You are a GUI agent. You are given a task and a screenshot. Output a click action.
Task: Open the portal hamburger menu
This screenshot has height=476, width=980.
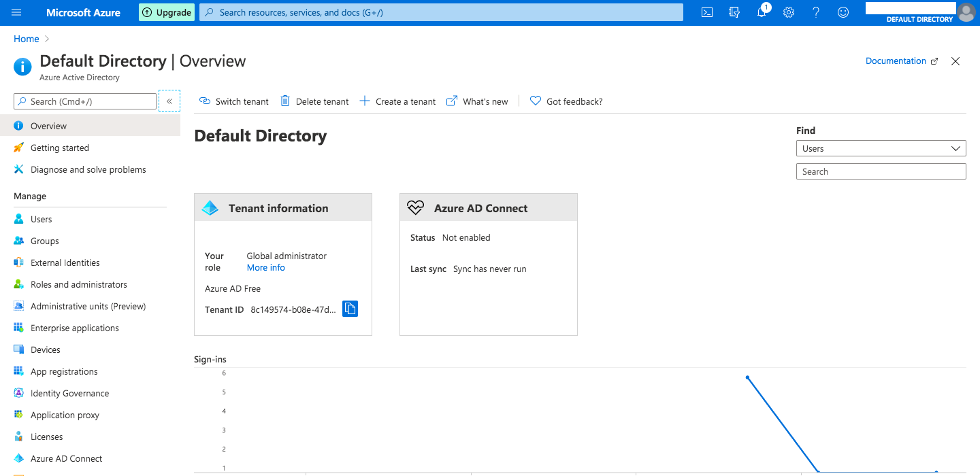pyautogui.click(x=17, y=12)
